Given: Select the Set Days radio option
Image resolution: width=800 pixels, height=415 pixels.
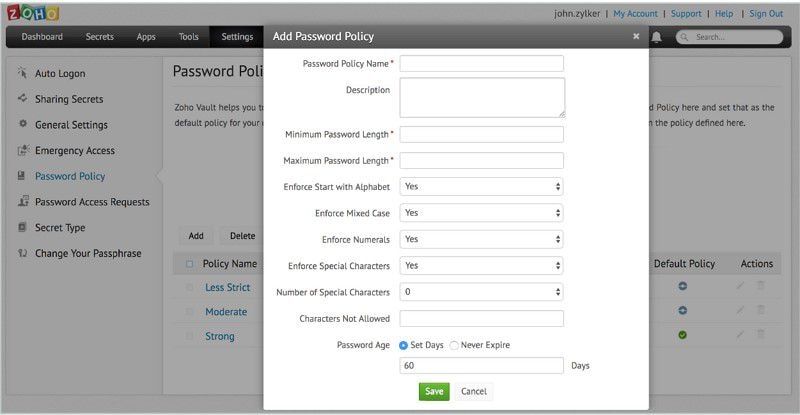Looking at the screenshot, I should coord(404,345).
